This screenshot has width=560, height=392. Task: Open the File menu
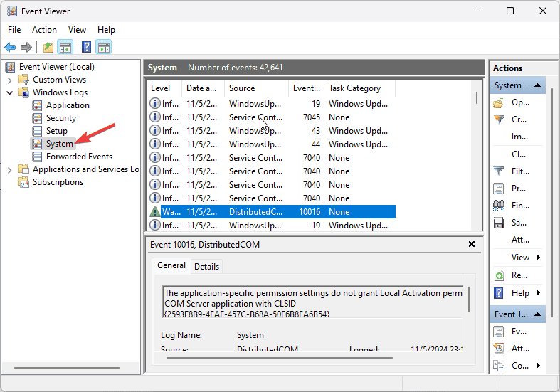[x=14, y=30]
